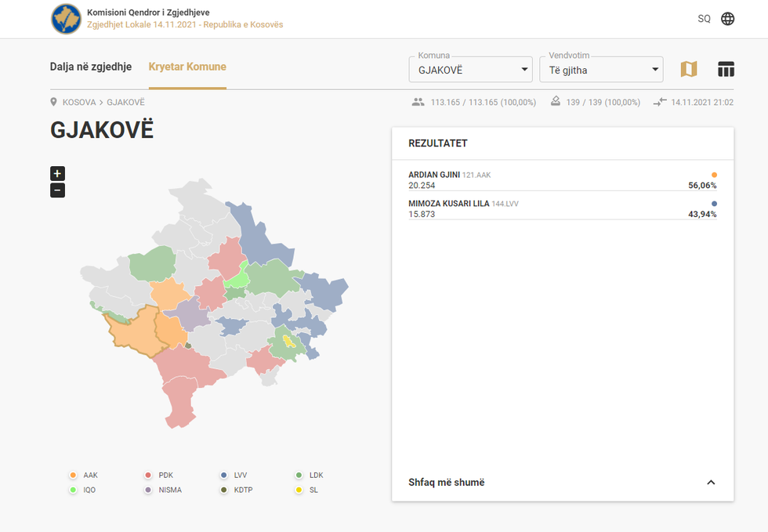Image resolution: width=768 pixels, height=532 pixels.
Task: Toggle the LVV legend item
Action: click(234, 475)
